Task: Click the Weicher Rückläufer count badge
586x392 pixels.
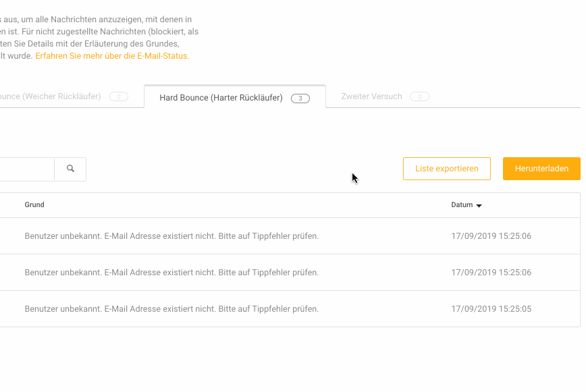Action: coord(119,96)
